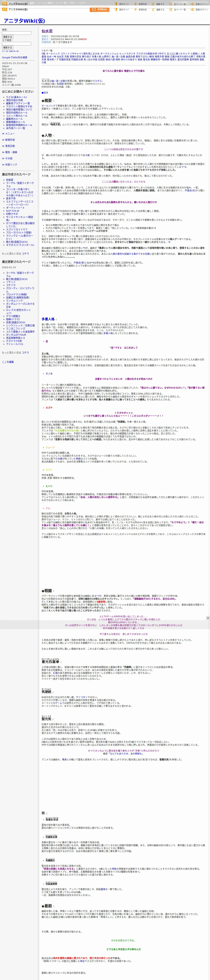Expand the ≫ その他 sidebar section
Viewport: 210px width, 980px height.
(7, 158)
